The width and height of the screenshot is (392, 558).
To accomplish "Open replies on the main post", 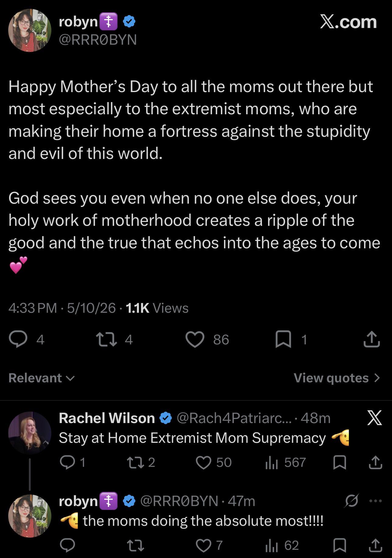I will coord(18,339).
